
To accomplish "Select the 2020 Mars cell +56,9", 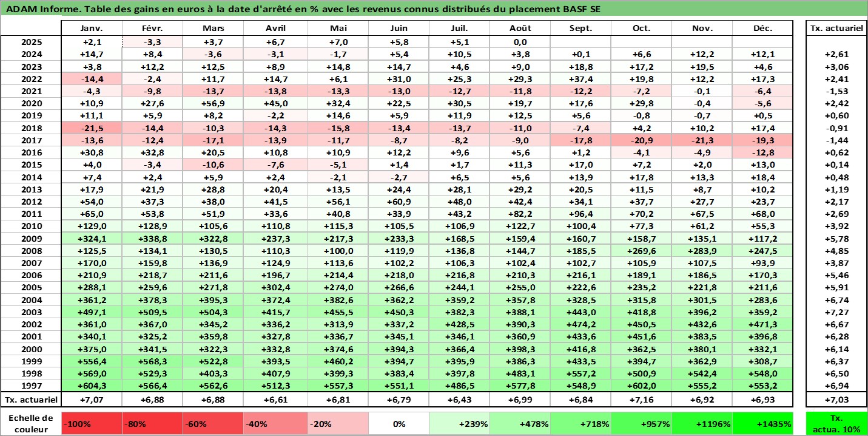I will [214, 103].
